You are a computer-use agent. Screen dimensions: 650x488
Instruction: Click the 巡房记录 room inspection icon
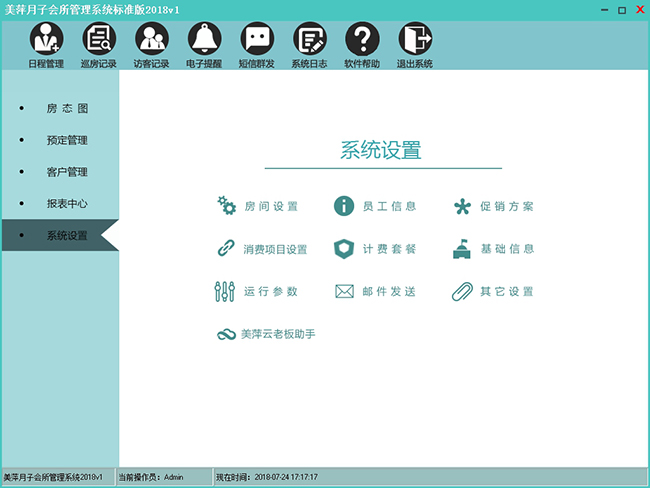click(99, 40)
